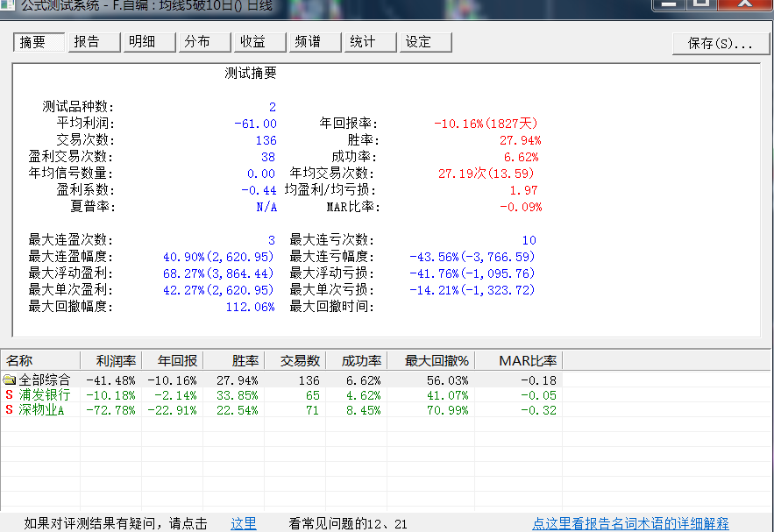Click the 56.03% max drawdown cell
Image resolution: width=774 pixels, height=532 pixels.
(x=448, y=380)
